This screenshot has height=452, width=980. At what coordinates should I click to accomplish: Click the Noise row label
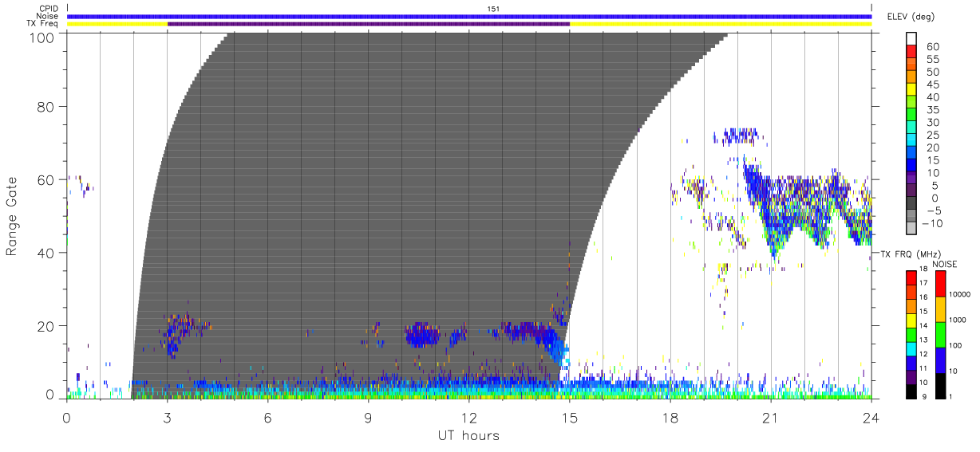tap(48, 16)
